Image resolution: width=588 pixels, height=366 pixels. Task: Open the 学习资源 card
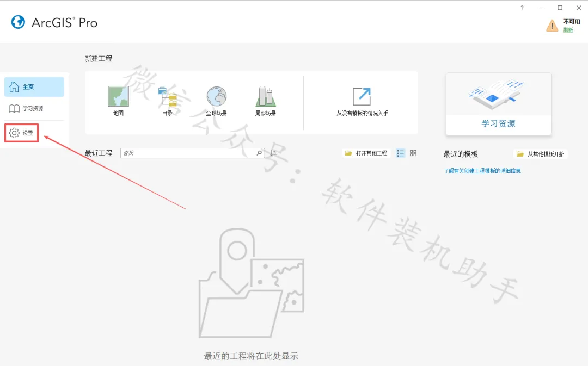498,104
